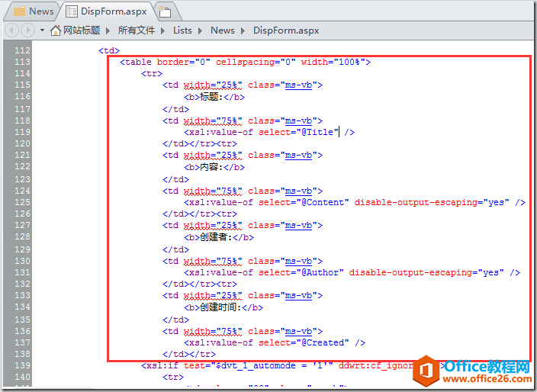Click the xsl:if test line 139 code

point(278,365)
